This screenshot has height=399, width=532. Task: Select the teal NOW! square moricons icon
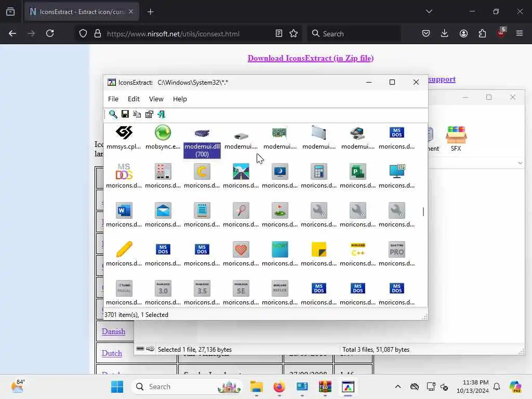[x=280, y=254]
